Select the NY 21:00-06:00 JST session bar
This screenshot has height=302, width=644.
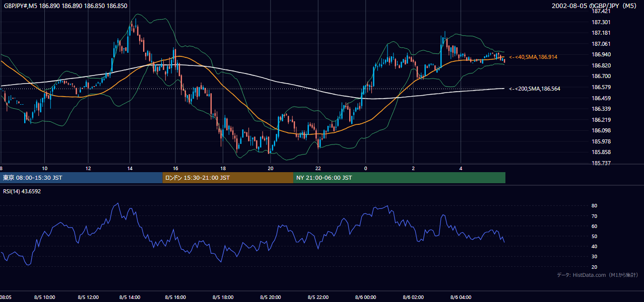click(x=399, y=178)
